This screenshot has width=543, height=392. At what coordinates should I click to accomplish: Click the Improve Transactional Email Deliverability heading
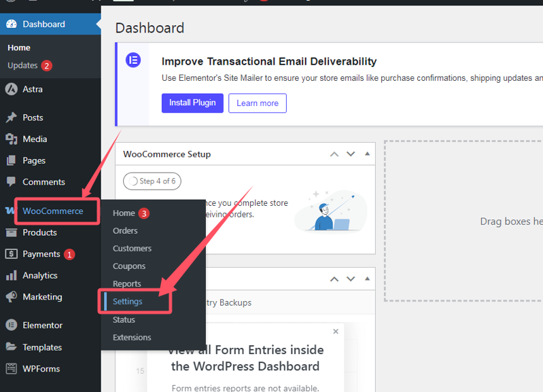point(269,61)
